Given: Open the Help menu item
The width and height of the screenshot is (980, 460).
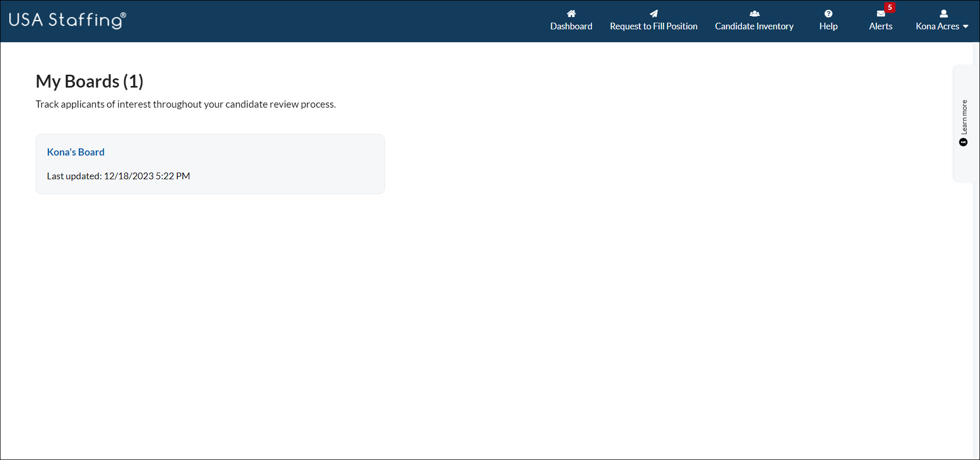Looking at the screenshot, I should point(828,21).
